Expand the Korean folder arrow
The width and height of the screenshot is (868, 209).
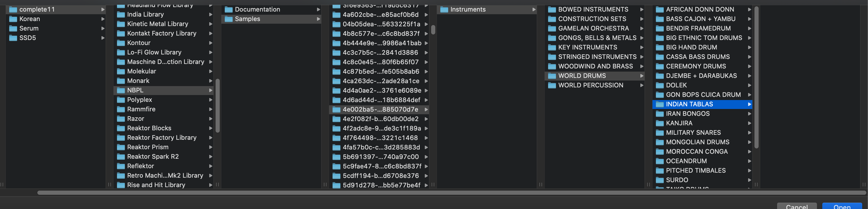[x=103, y=19]
